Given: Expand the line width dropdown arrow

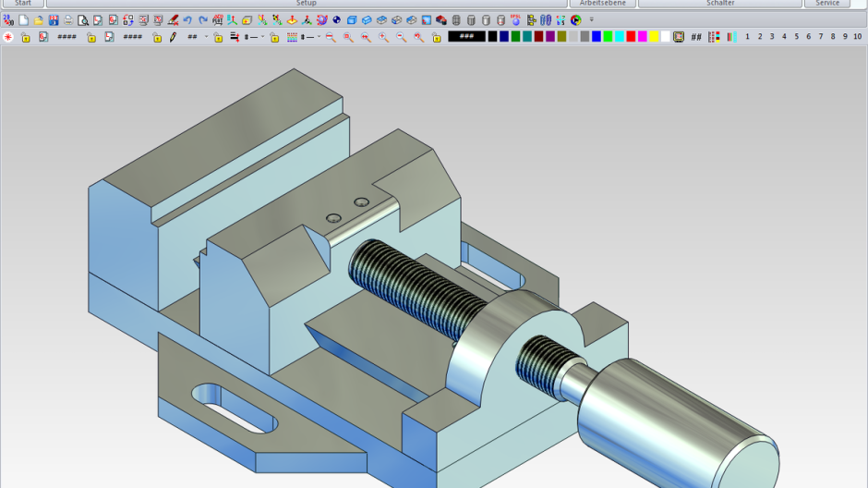Looking at the screenshot, I should coord(262,37).
